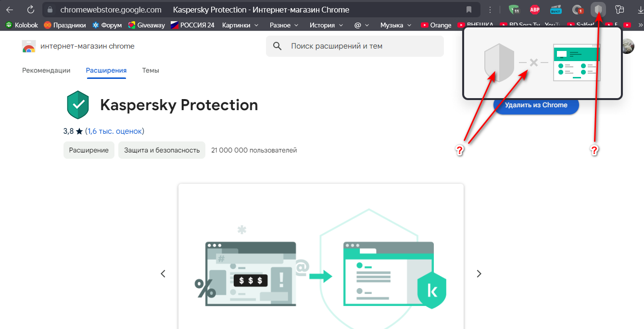Open the Giveaway bookmark

(x=147, y=25)
